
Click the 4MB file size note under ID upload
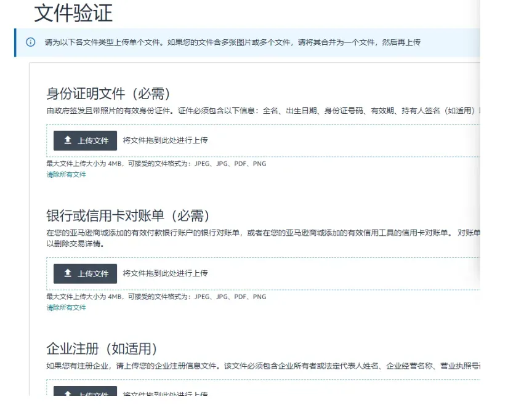156,164
